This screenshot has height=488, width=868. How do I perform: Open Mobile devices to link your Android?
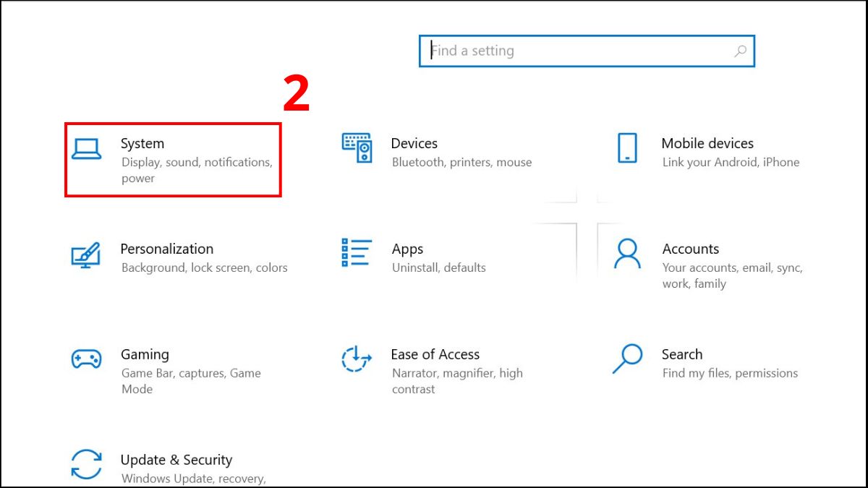tap(707, 143)
